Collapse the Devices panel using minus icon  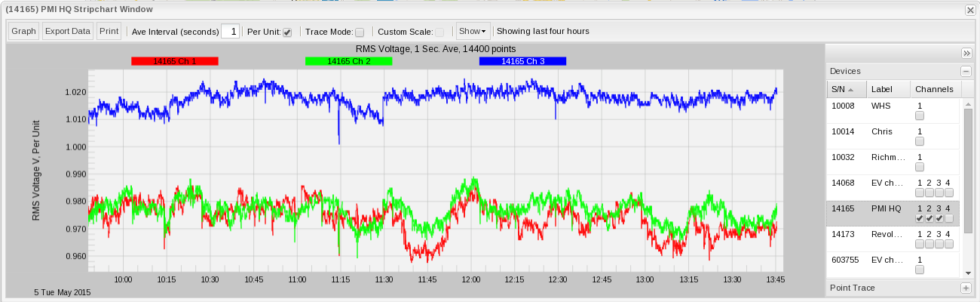coord(966,71)
